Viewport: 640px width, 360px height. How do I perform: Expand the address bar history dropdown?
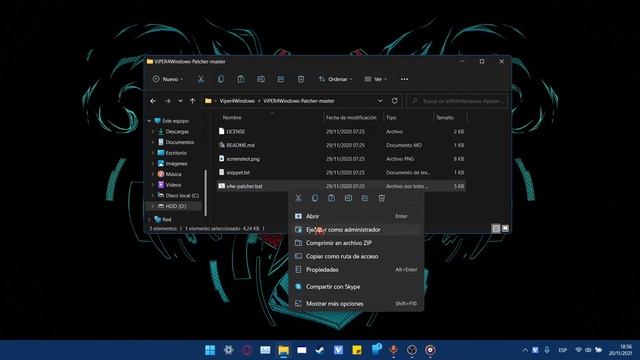pyautogui.click(x=380, y=101)
